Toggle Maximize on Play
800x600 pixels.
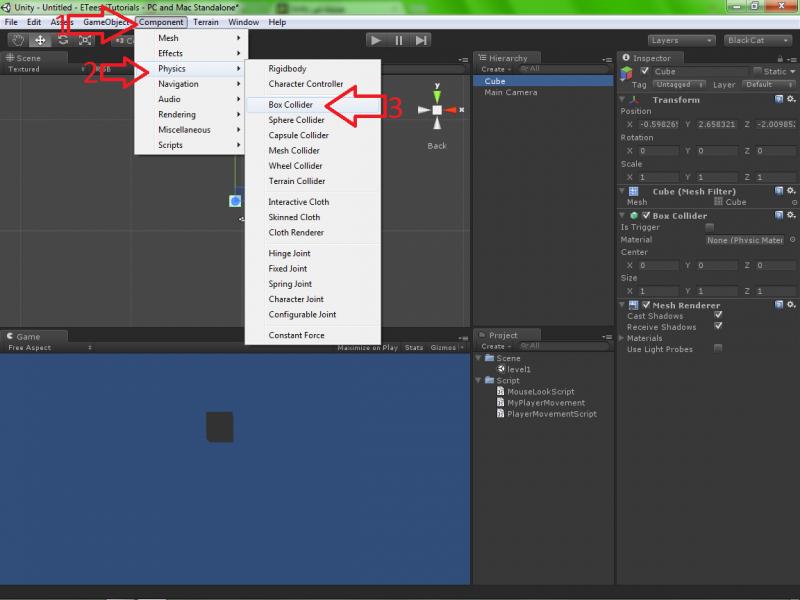click(x=367, y=347)
